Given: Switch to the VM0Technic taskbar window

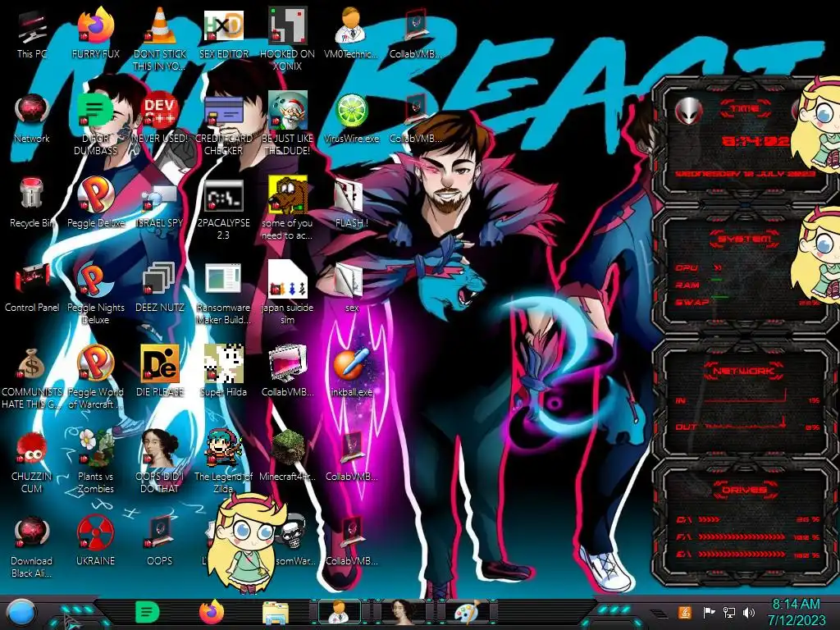Looking at the screenshot, I should coord(339,612).
